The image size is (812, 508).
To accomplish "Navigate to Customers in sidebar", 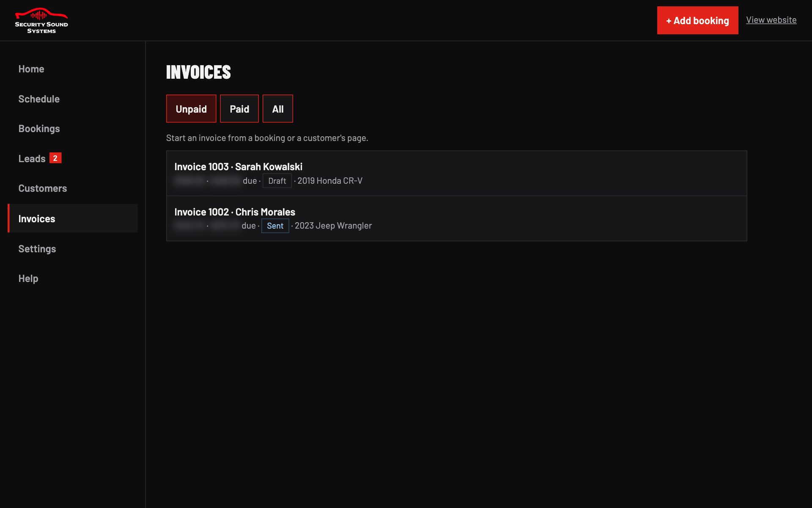I will 42,188.
